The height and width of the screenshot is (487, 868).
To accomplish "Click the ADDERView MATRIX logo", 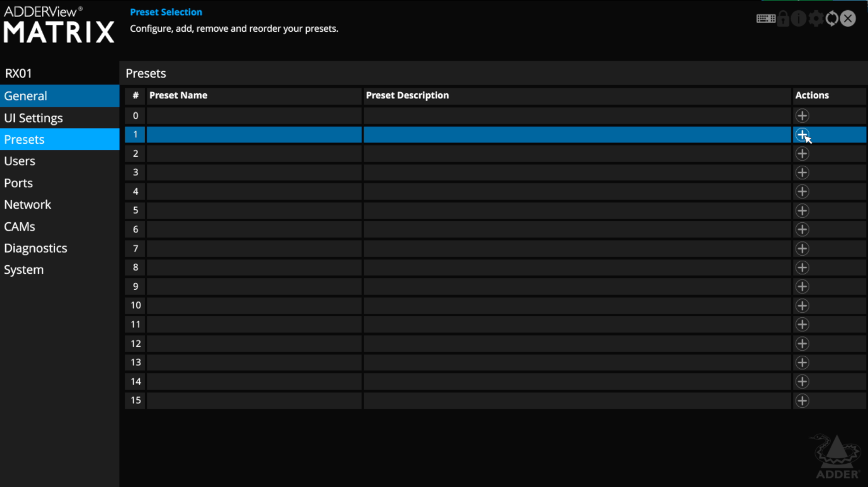I will [x=59, y=25].
